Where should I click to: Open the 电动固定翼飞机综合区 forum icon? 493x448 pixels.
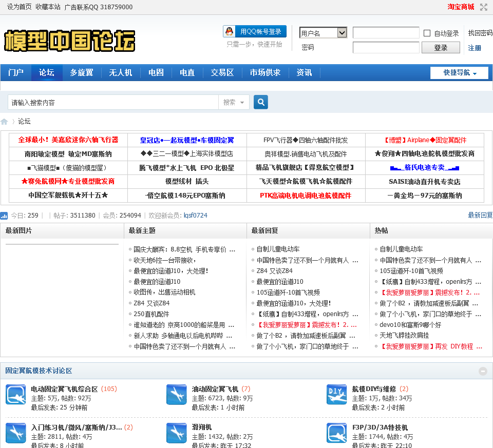16,395
